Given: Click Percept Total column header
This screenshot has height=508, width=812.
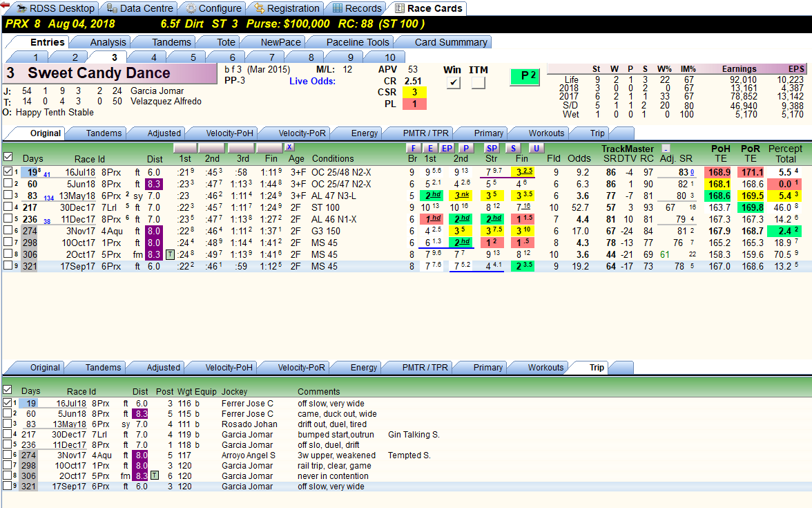Looking at the screenshot, I should tap(785, 153).
